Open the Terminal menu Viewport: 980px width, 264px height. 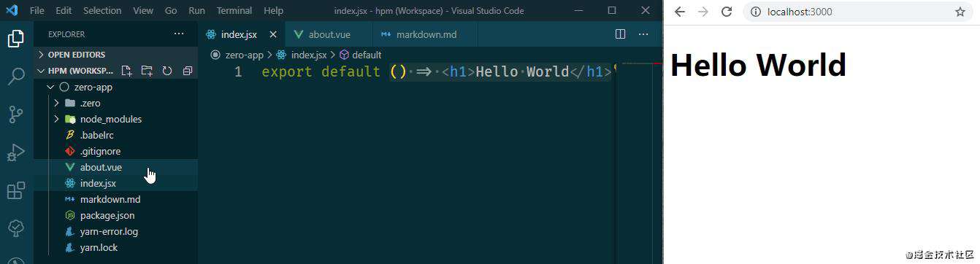pos(234,11)
